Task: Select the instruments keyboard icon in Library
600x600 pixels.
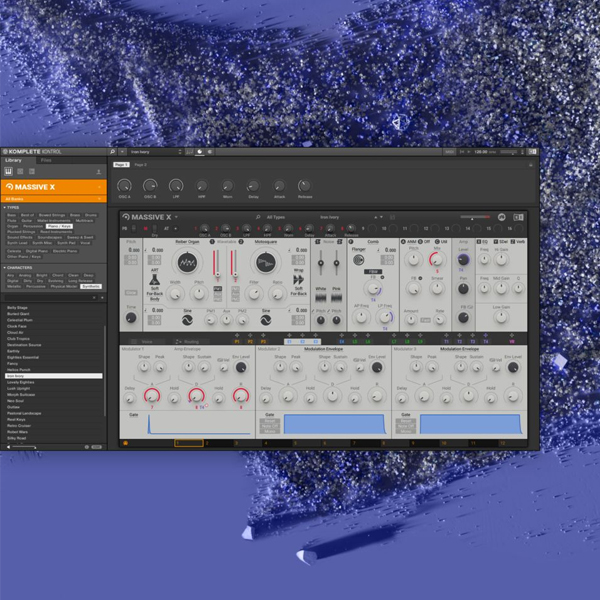Action: [x=8, y=171]
